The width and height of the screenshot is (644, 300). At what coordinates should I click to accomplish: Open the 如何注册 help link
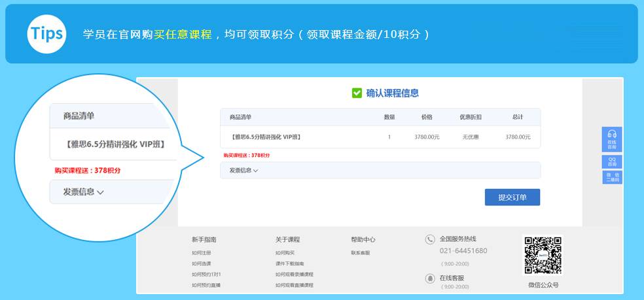click(x=201, y=253)
